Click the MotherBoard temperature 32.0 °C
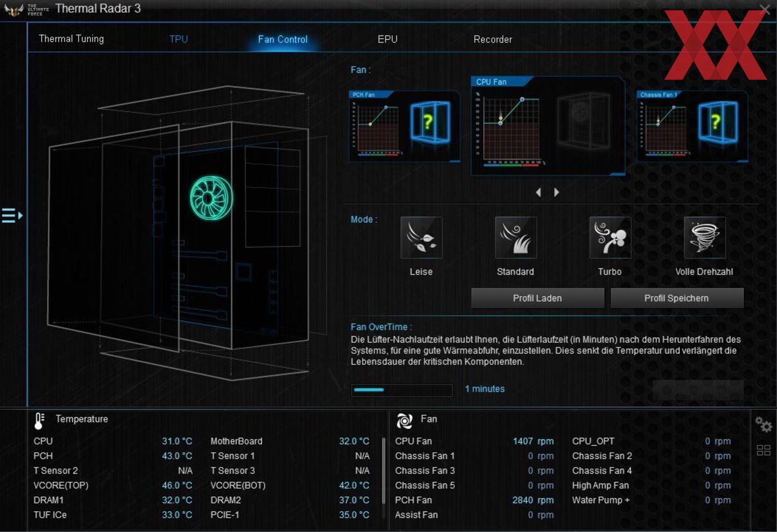777x532 pixels. click(x=354, y=441)
